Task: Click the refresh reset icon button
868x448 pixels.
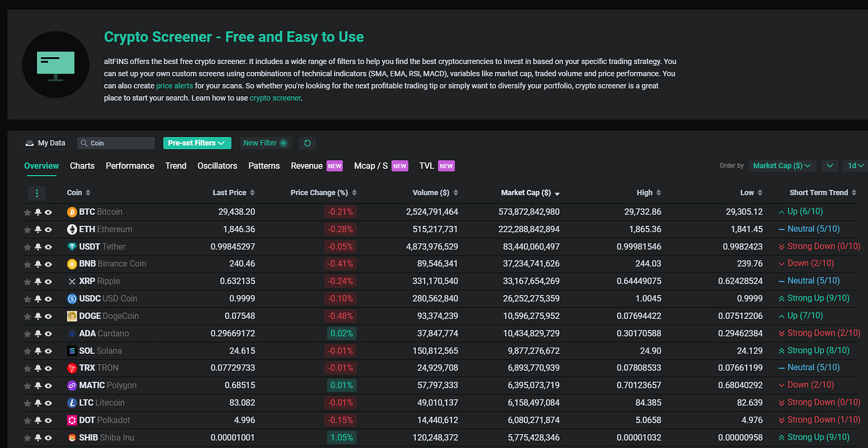Action: 308,143
